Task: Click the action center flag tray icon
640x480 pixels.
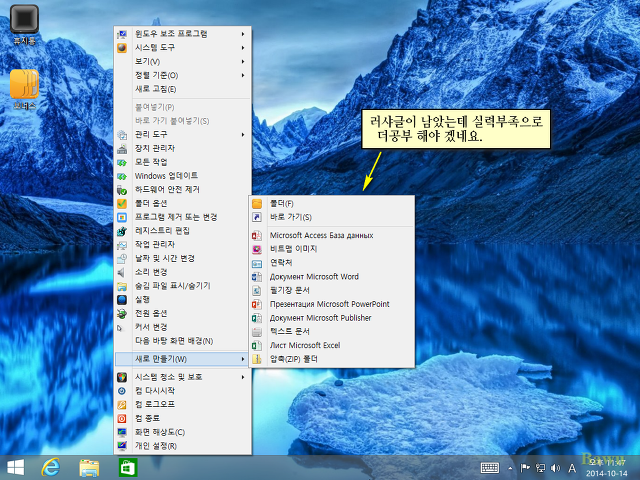Action: (525, 468)
